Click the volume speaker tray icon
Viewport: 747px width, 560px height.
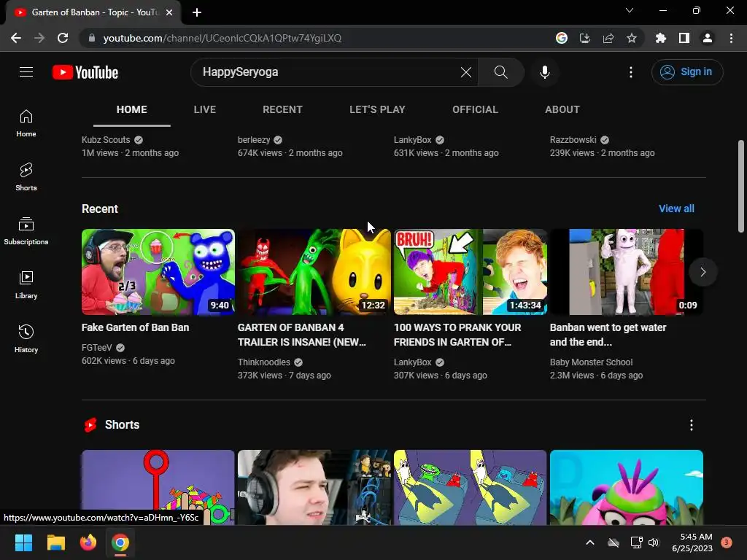654,542
